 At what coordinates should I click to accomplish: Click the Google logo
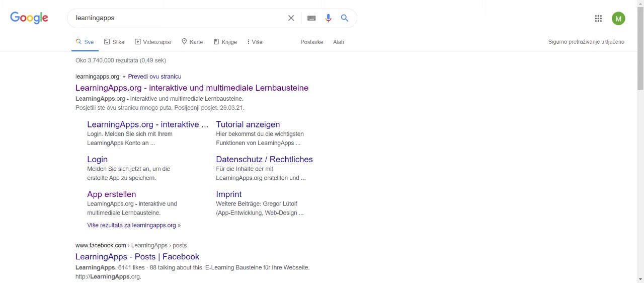tap(29, 18)
